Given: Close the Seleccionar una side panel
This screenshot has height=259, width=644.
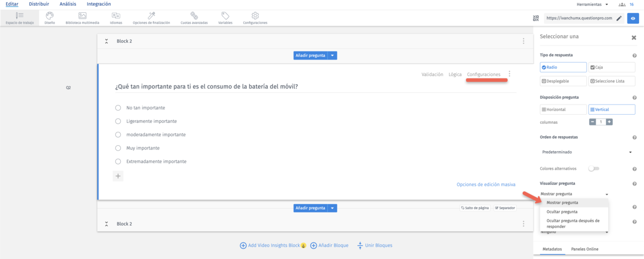Looking at the screenshot, I should coord(634,38).
